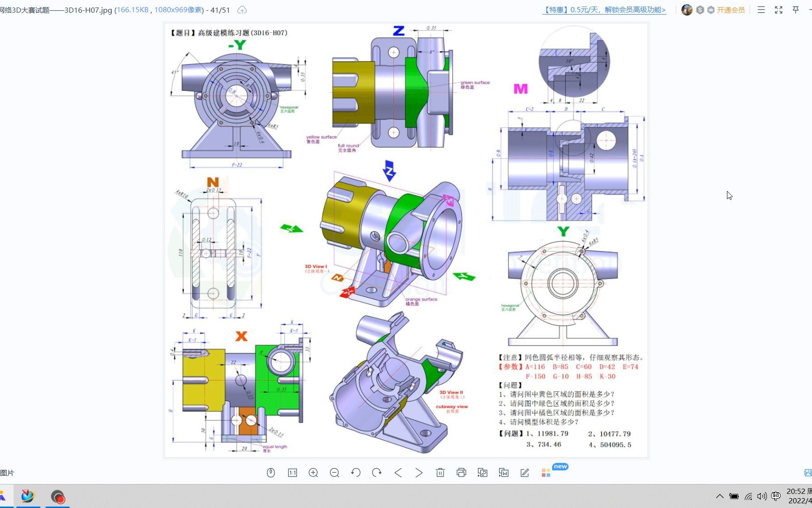The image size is (812, 508).
Task: Toggle mouse wheel mode icon
Action: tap(271, 473)
